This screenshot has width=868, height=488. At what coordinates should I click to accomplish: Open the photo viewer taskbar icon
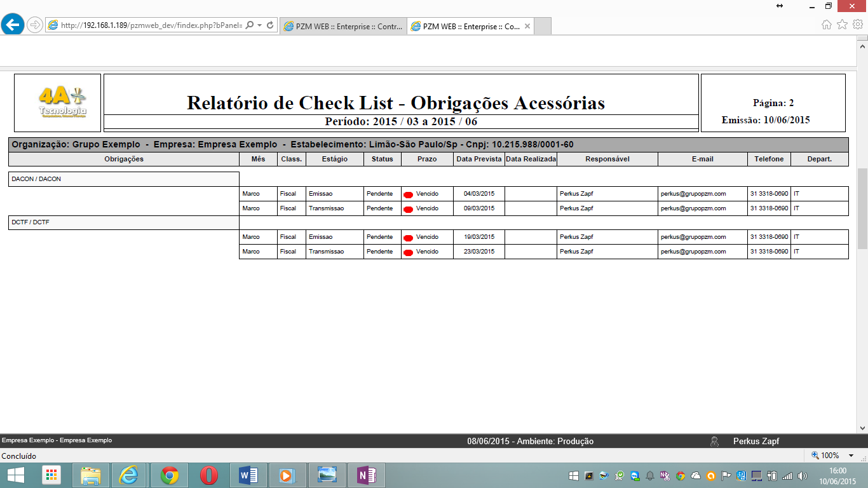tap(327, 475)
